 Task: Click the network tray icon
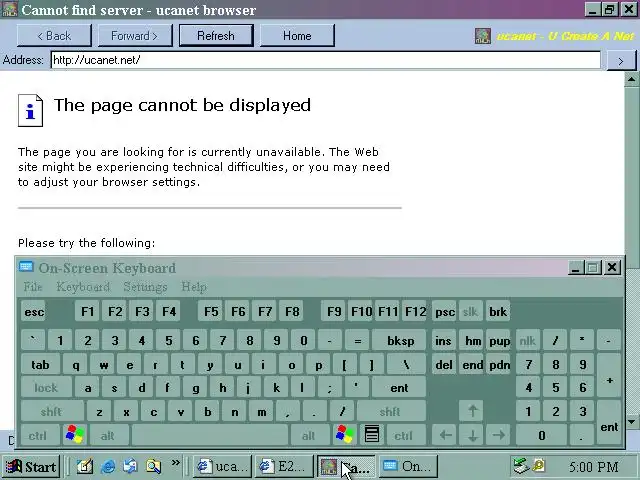520,466
